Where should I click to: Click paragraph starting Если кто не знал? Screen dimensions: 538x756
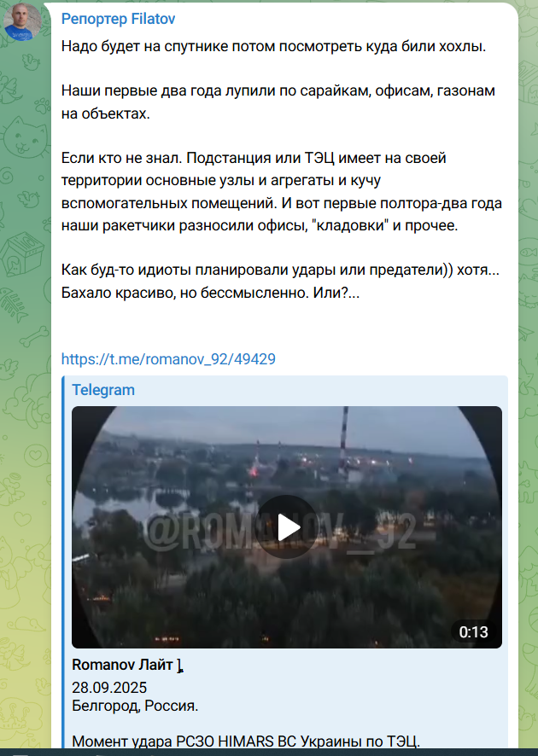pyautogui.click(x=282, y=191)
